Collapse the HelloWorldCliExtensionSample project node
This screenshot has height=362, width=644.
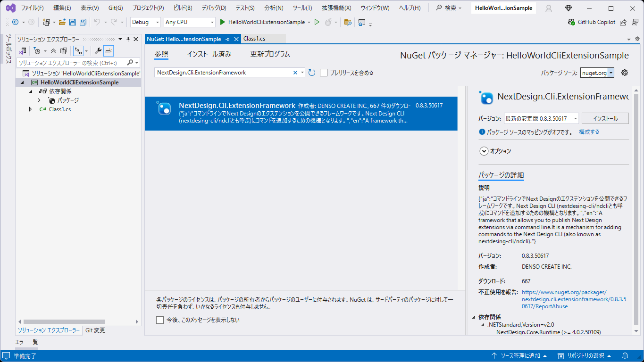coord(22,82)
